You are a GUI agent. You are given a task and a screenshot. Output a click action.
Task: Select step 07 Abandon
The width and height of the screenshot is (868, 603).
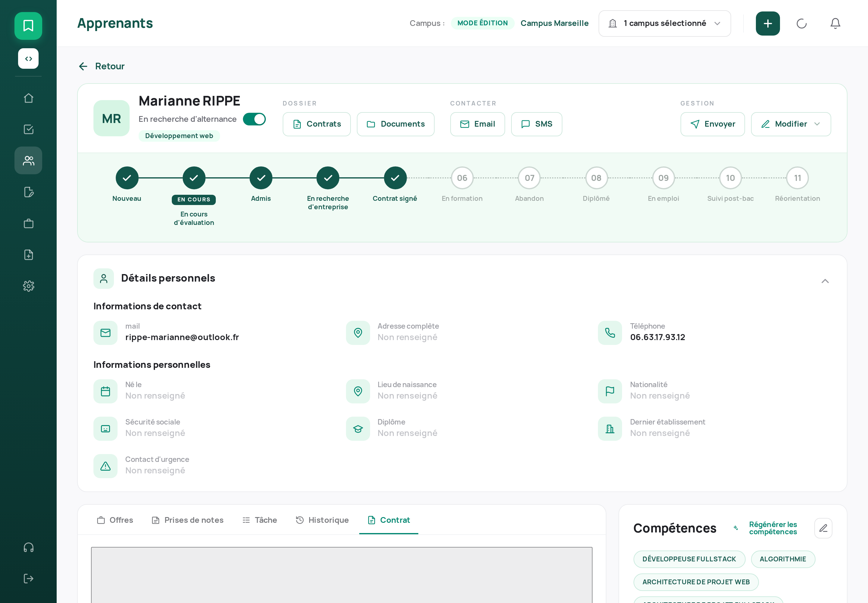pos(529,178)
